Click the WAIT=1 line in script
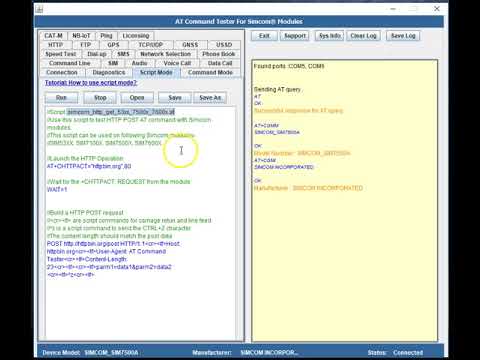Viewport: 480px width, 360px height. [57, 189]
